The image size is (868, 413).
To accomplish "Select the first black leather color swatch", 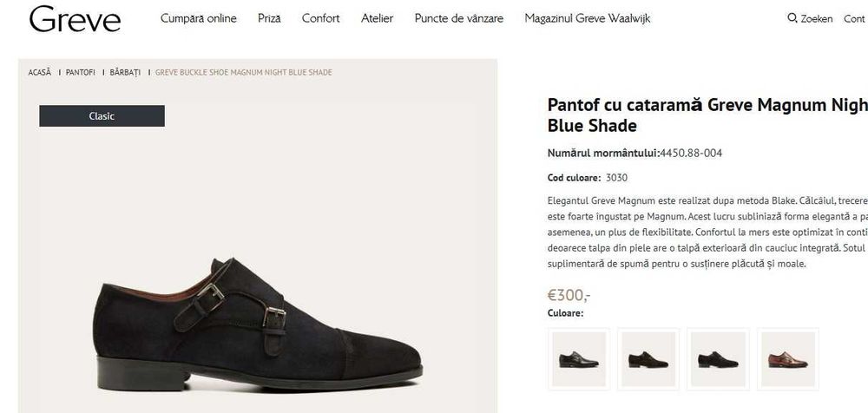I will (579, 358).
